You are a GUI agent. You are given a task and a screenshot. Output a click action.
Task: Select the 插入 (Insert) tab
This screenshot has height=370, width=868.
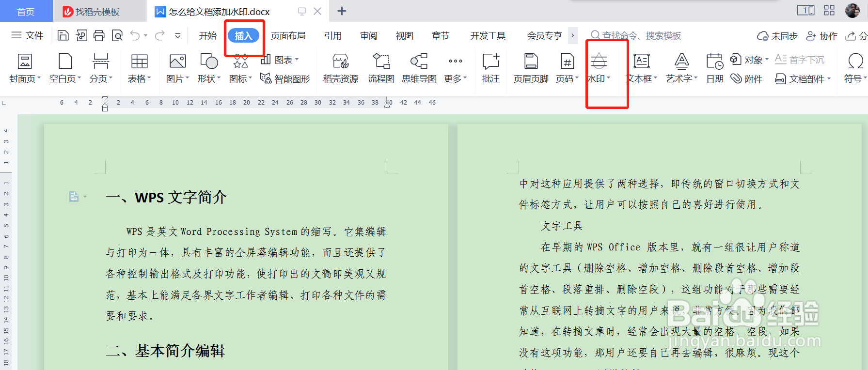[x=243, y=35]
